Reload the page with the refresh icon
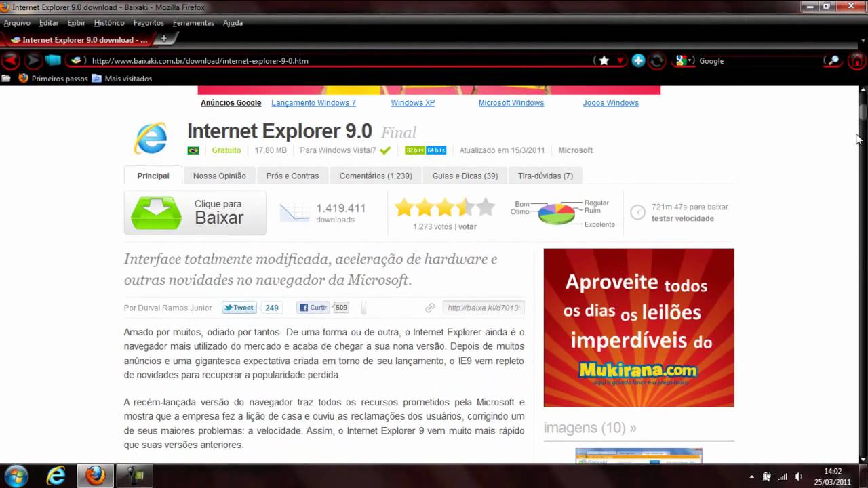Viewport: 868px width, 488px height. 656,60
